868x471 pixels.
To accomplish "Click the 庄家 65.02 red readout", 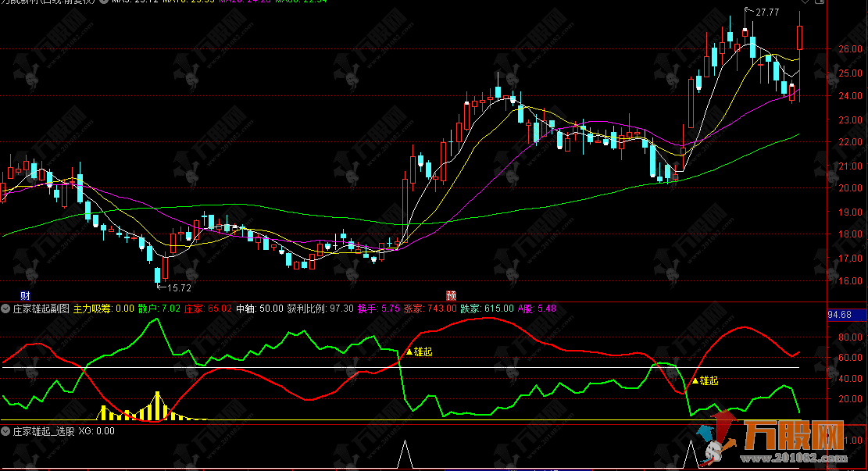I will point(208,309).
